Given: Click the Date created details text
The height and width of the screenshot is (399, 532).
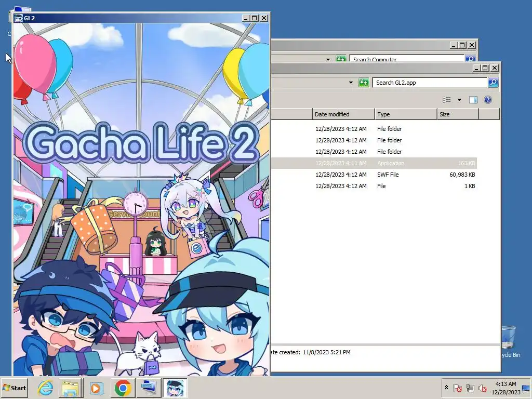Looking at the screenshot, I should click(311, 352).
